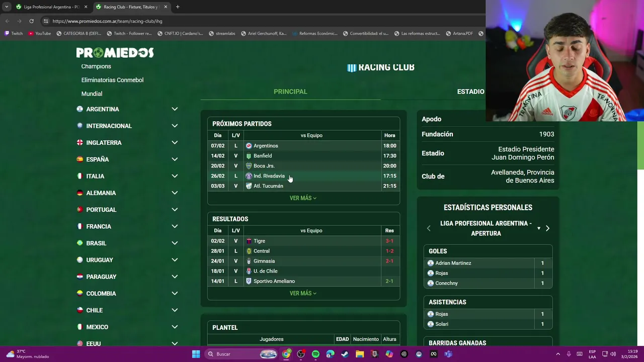The height and width of the screenshot is (362, 644).
Task: Open Eliminatorias Conmebol in the sidebar
Action: pos(112,80)
